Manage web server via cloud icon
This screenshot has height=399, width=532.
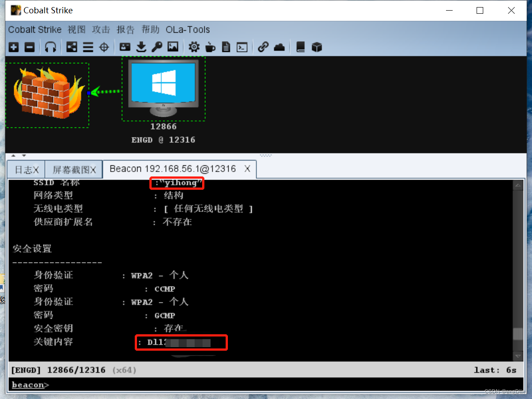(x=279, y=47)
